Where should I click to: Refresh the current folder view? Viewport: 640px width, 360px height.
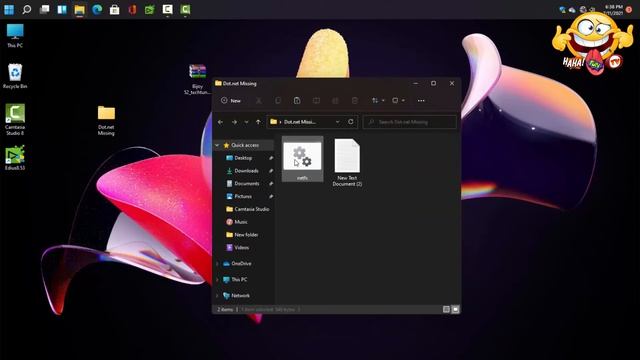[351, 122]
